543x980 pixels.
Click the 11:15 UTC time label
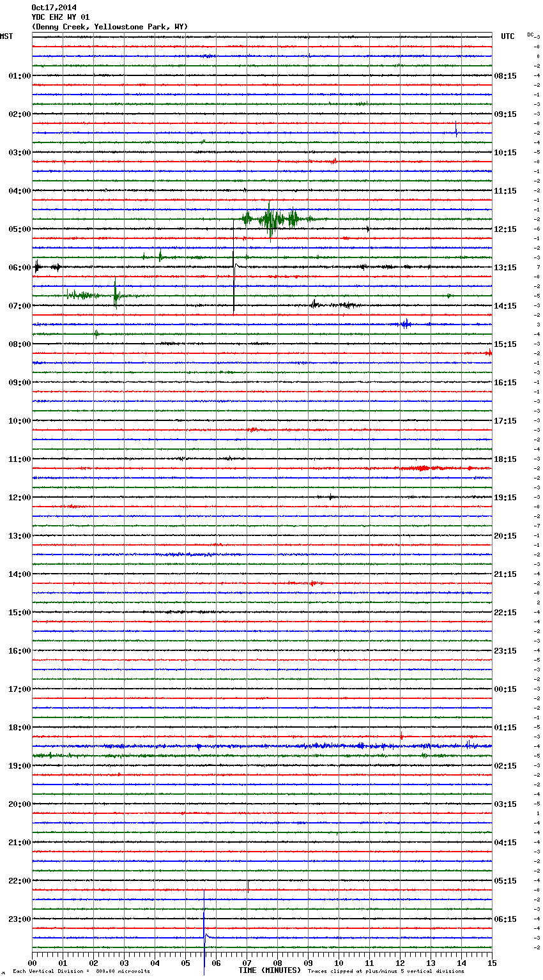(505, 191)
